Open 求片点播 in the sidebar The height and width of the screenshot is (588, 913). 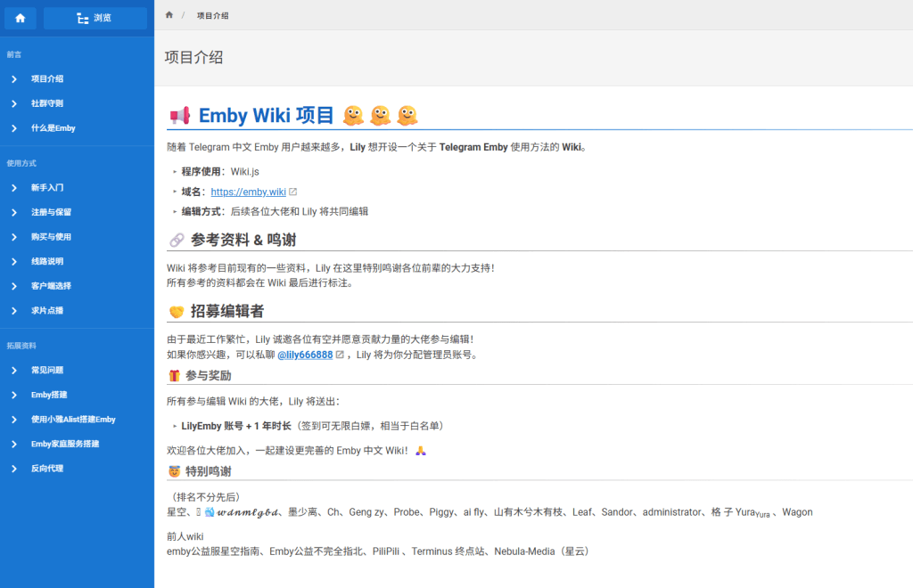47,311
